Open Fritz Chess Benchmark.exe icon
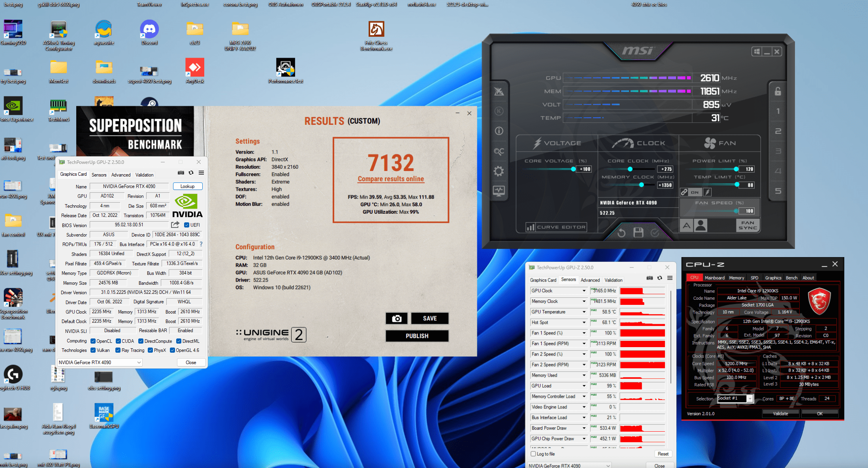 (x=376, y=36)
